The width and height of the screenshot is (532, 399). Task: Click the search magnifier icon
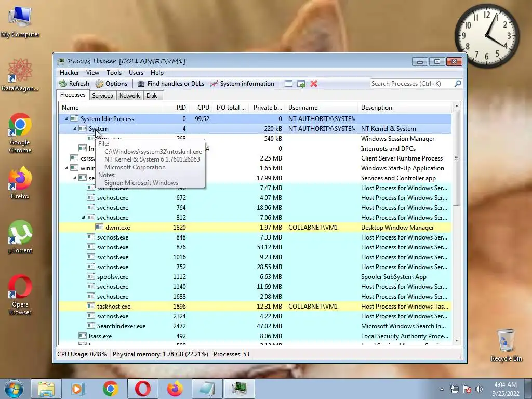458,84
